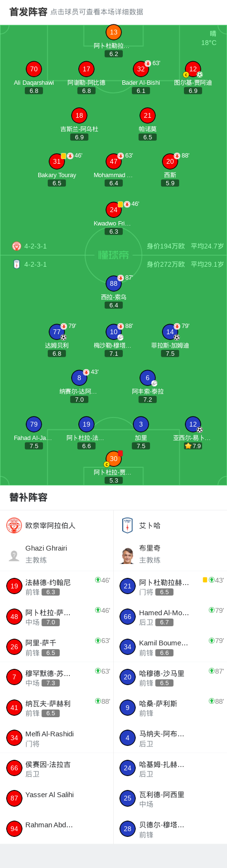Select blue player number 88 西拉-索乌
The image size is (227, 868).
tap(113, 283)
